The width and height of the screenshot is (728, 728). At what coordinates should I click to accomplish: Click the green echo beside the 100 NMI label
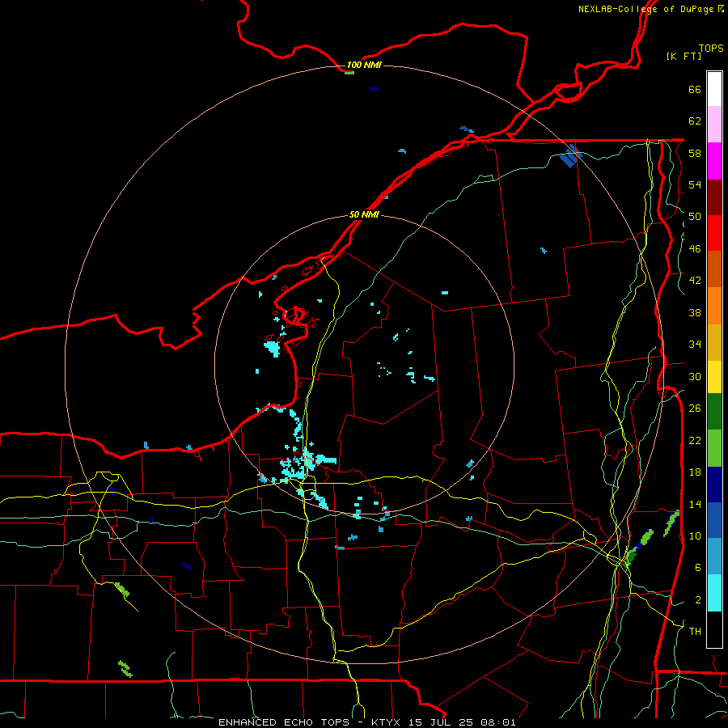[349, 73]
